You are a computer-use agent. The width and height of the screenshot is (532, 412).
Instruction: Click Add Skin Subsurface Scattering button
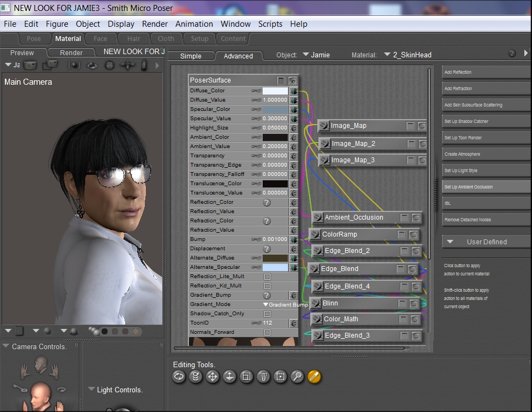[x=485, y=105]
